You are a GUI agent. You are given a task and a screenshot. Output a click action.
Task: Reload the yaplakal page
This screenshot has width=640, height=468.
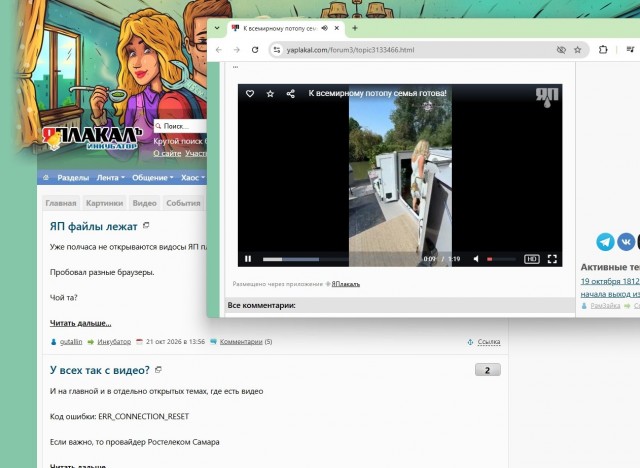255,50
